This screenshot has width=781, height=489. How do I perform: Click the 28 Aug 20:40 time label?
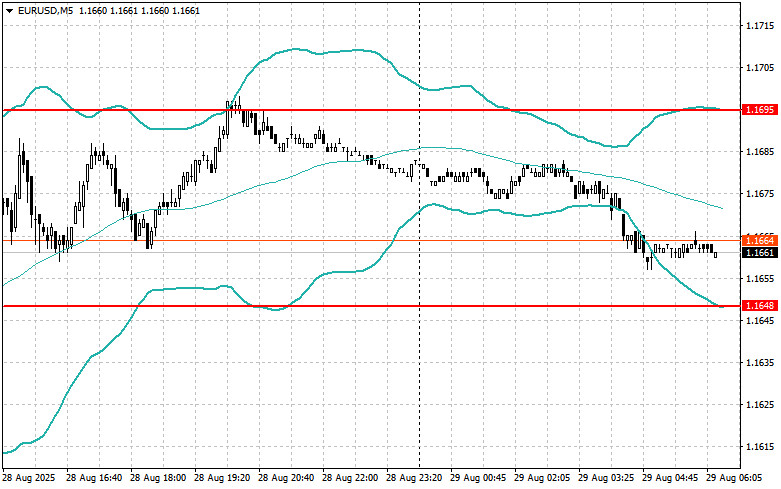click(286, 478)
